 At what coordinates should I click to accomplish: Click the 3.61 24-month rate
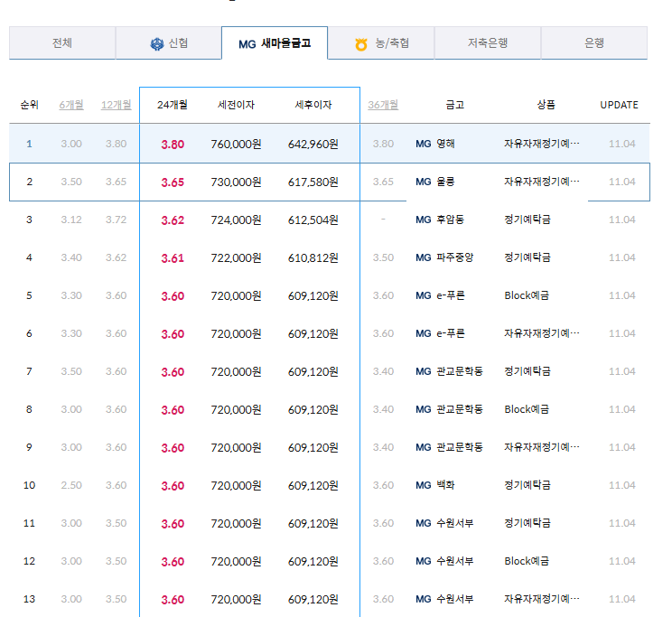point(173,258)
